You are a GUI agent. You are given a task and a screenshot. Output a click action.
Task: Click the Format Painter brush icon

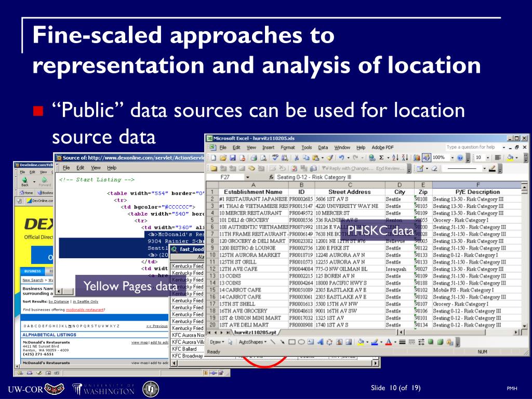pyautogui.click(x=330, y=158)
